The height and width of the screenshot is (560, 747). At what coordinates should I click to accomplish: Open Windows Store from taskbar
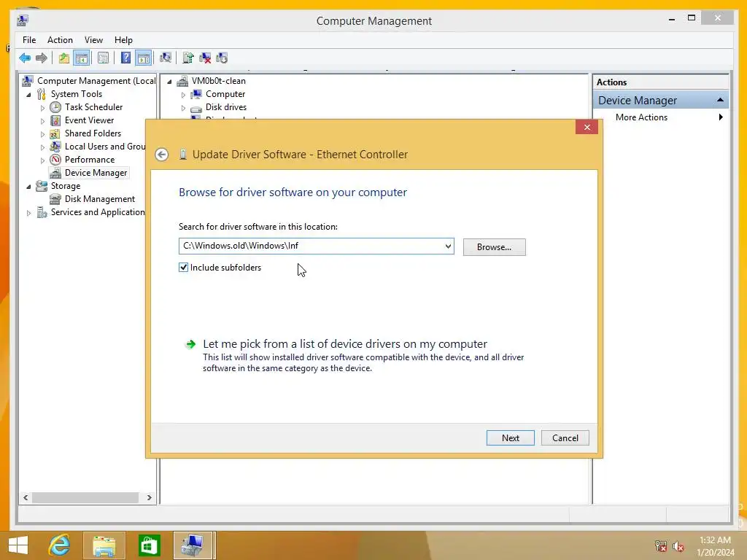click(x=149, y=545)
